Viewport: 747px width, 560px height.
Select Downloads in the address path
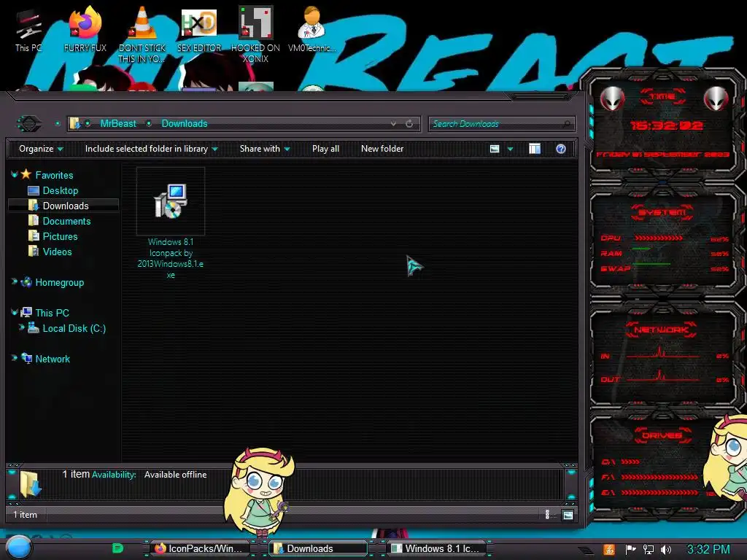coord(185,124)
